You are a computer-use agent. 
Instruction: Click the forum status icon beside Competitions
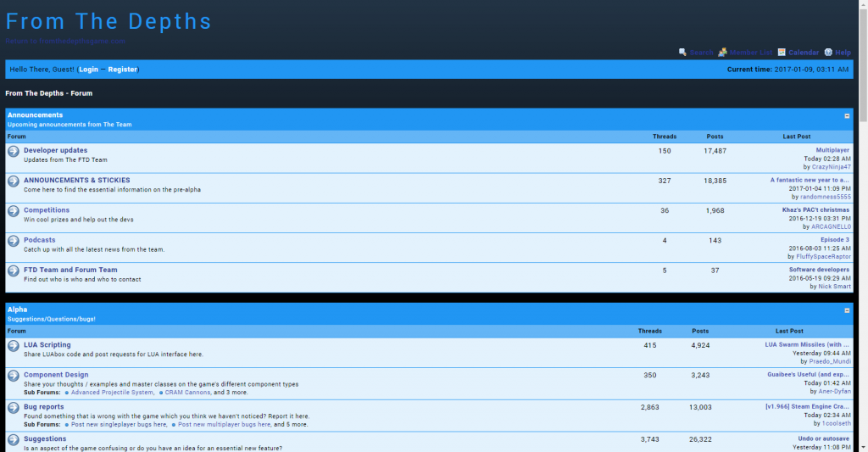tap(14, 210)
